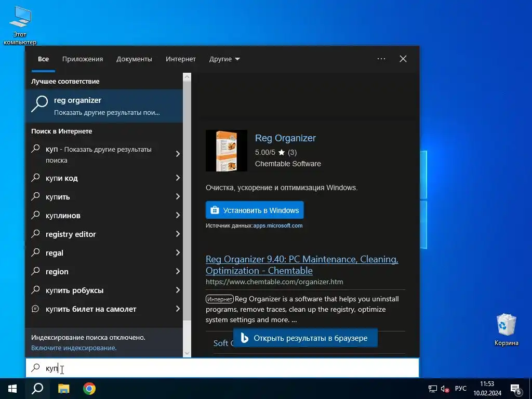Click the three-dots options menu in search panel

[381, 59]
